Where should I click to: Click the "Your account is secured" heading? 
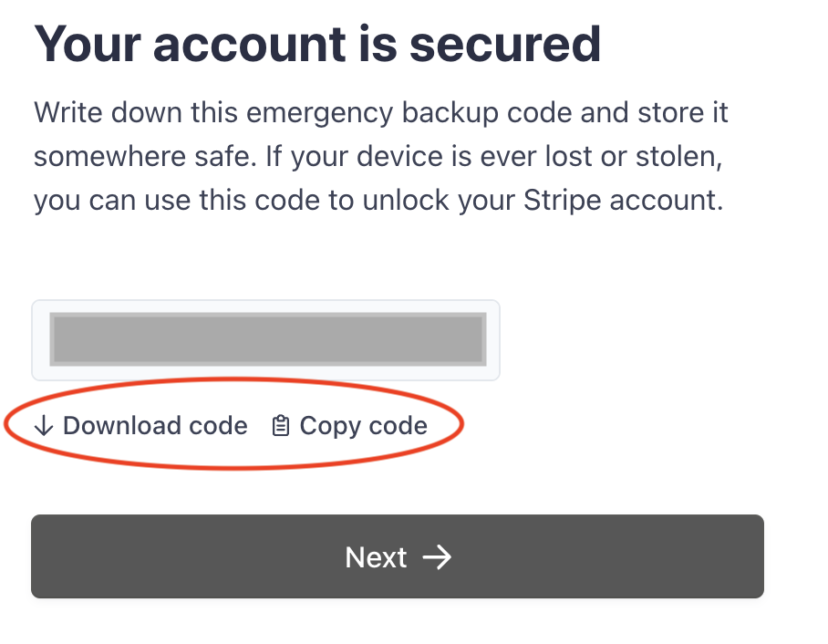click(317, 42)
